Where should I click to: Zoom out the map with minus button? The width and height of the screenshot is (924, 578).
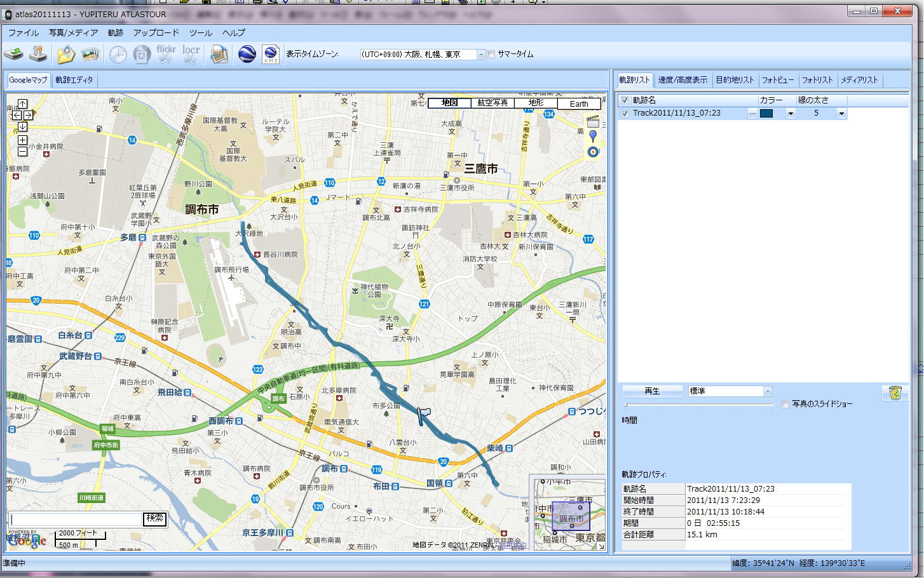[x=22, y=152]
